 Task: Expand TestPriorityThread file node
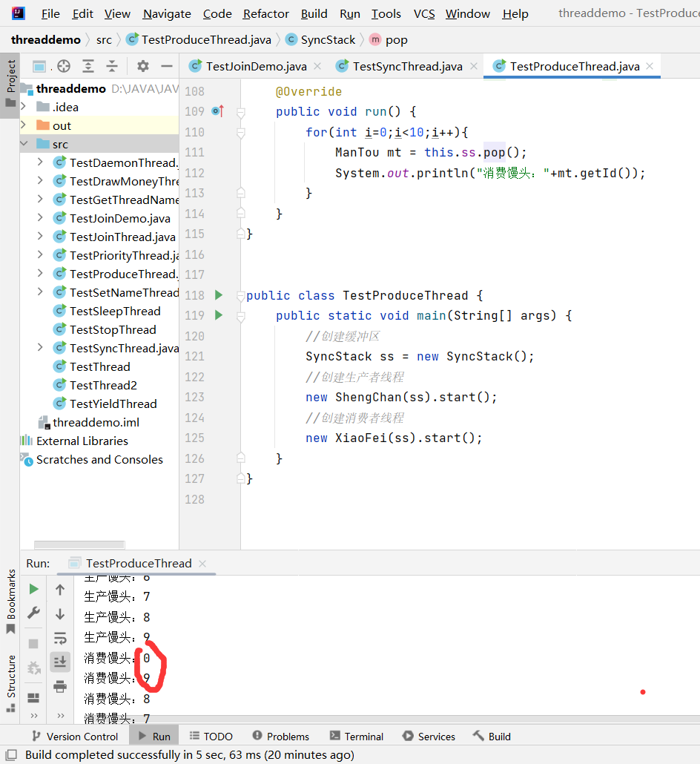click(x=41, y=255)
